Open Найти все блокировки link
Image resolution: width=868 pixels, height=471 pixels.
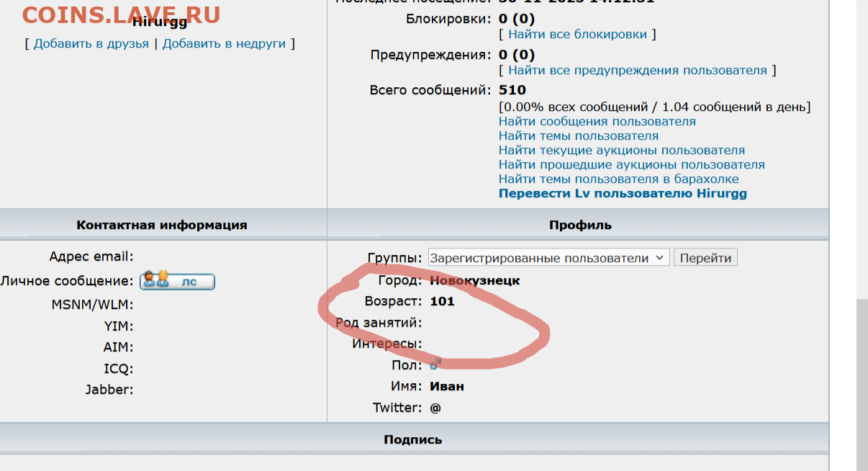[x=577, y=35]
